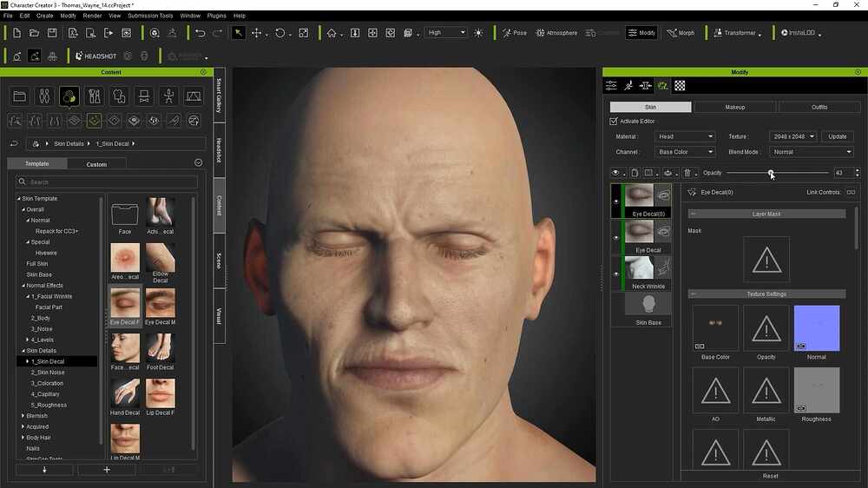Open the Blend Mode Normal dropdown
The height and width of the screenshot is (488, 868).
click(x=811, y=152)
